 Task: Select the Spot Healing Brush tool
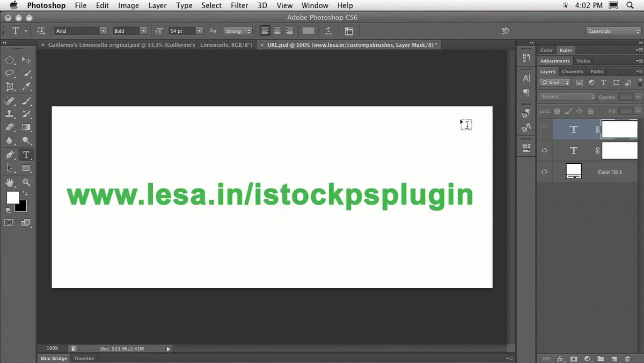point(10,101)
